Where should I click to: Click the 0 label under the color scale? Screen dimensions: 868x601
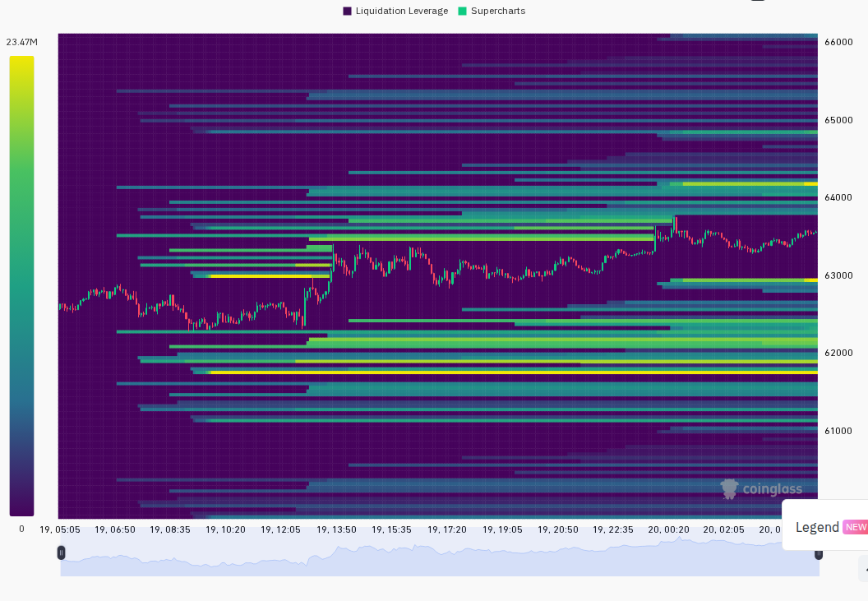[x=21, y=529]
